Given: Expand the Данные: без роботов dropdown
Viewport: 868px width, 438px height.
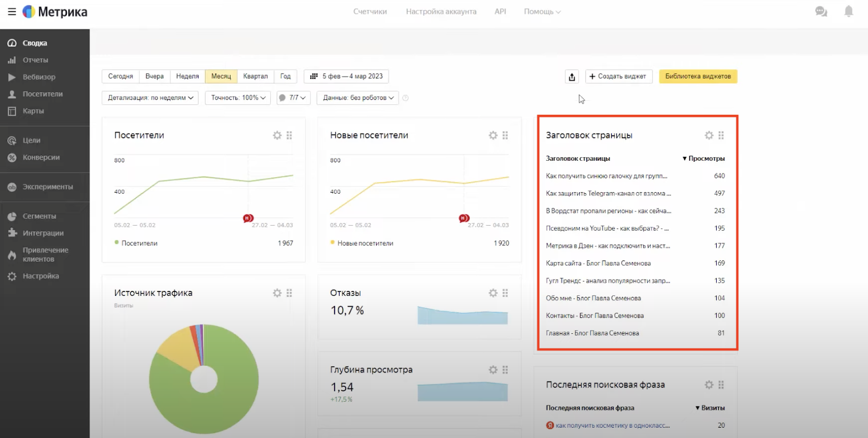Looking at the screenshot, I should click(x=358, y=98).
